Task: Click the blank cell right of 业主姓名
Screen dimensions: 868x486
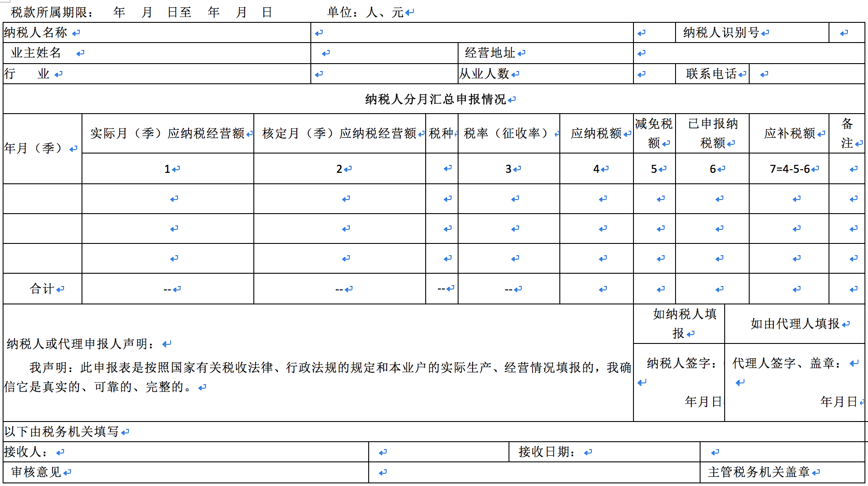Action: pyautogui.click(x=384, y=53)
